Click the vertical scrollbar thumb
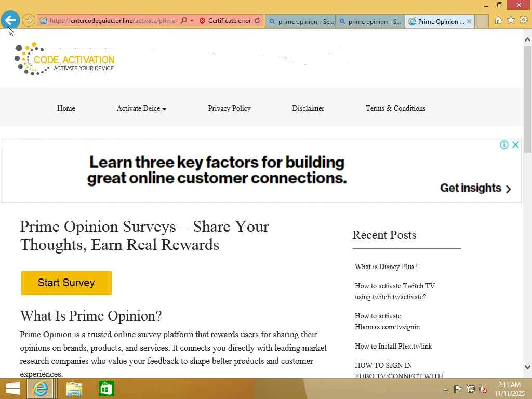The image size is (532, 399). coord(527,99)
